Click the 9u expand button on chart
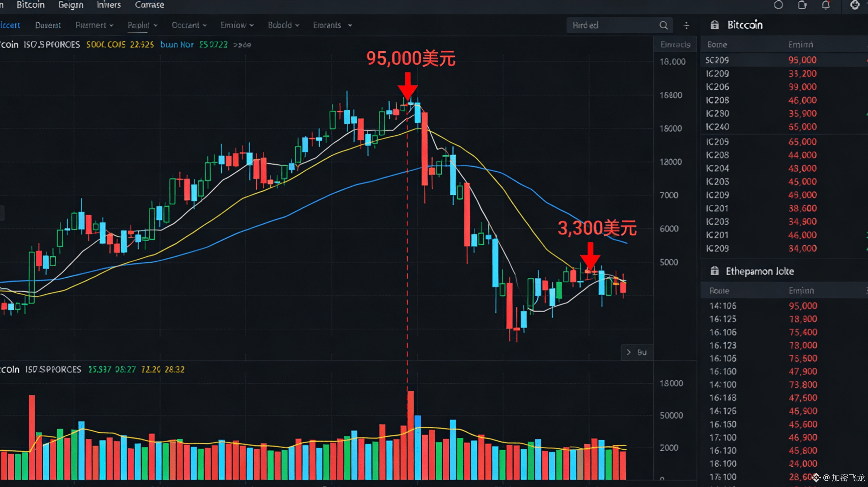 point(637,352)
